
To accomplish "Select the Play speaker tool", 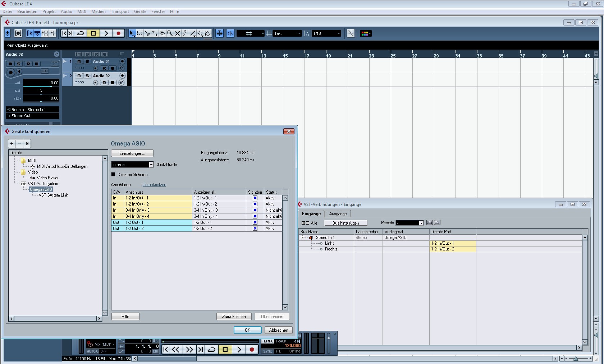I will [x=200, y=33].
